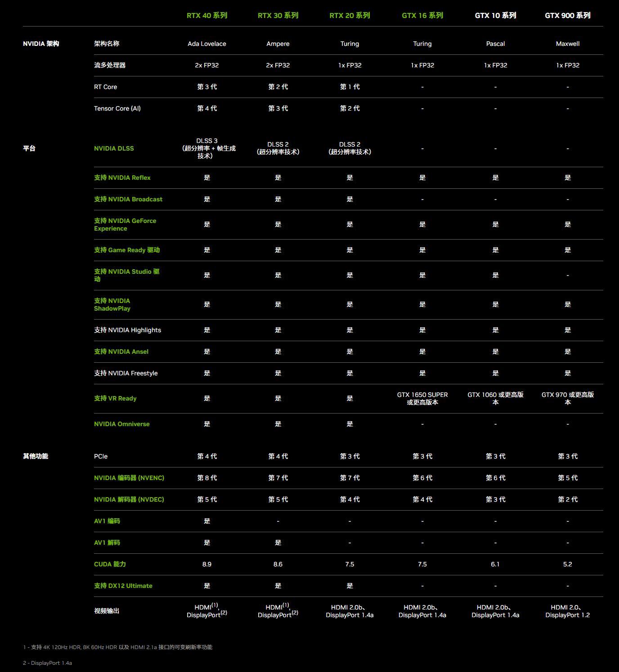Click the NVDEC 第 2 代 cell
The width and height of the screenshot is (619, 672).
click(x=568, y=499)
